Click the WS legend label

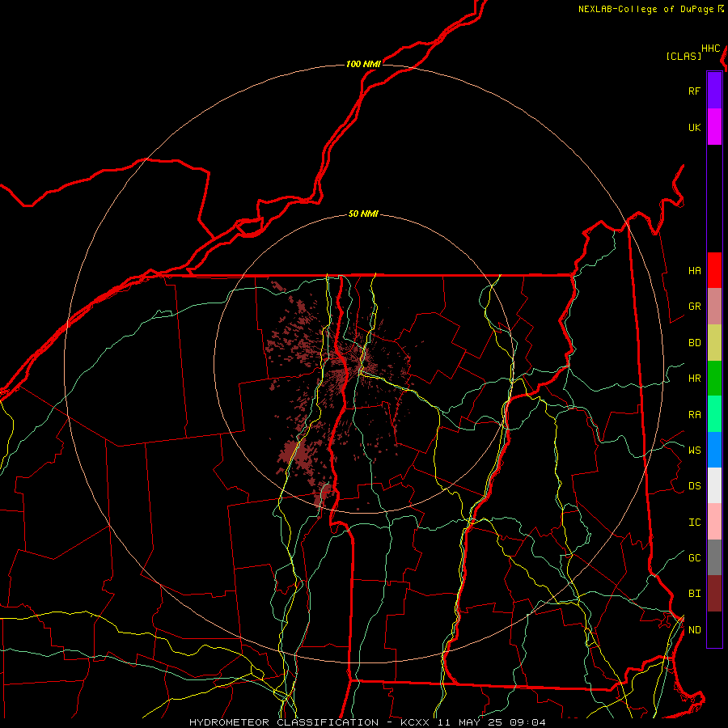694,451
